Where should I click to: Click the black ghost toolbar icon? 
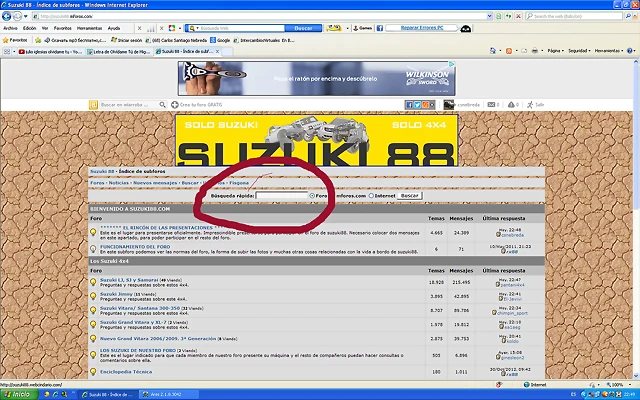[466, 29]
